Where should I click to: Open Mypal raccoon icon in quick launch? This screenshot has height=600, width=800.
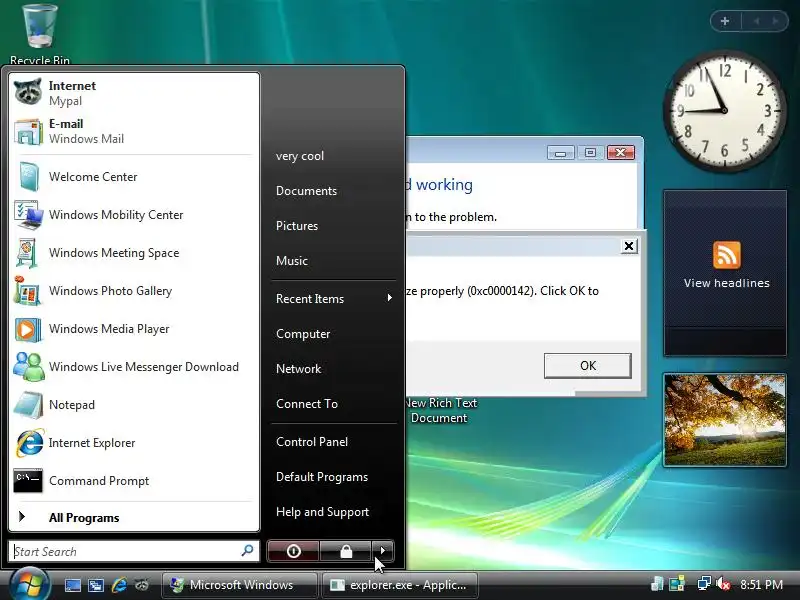(x=142, y=585)
